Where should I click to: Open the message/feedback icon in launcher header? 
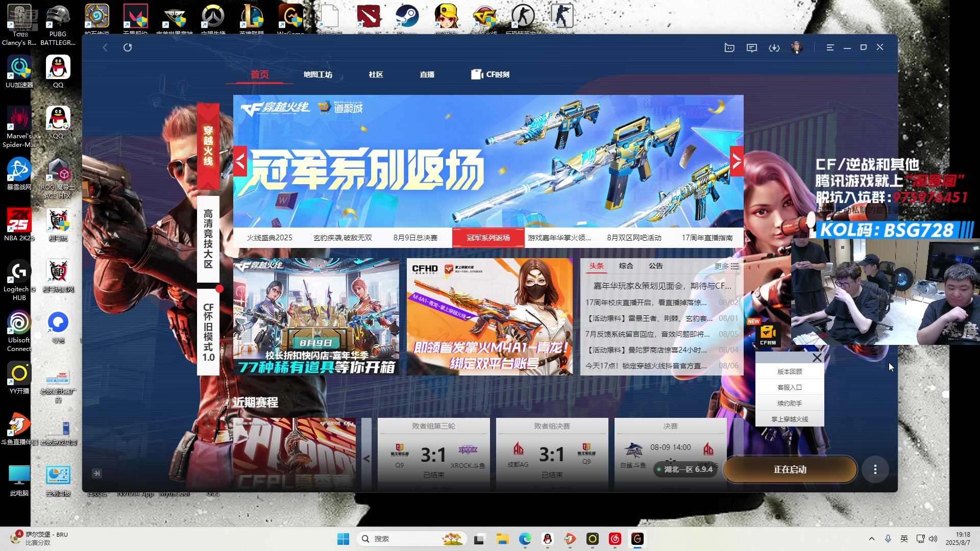tap(752, 47)
